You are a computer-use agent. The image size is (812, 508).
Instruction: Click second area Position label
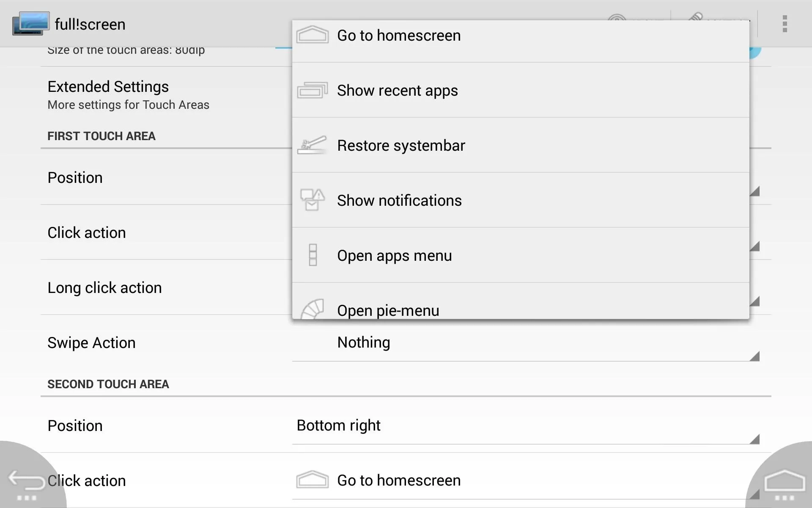(75, 425)
